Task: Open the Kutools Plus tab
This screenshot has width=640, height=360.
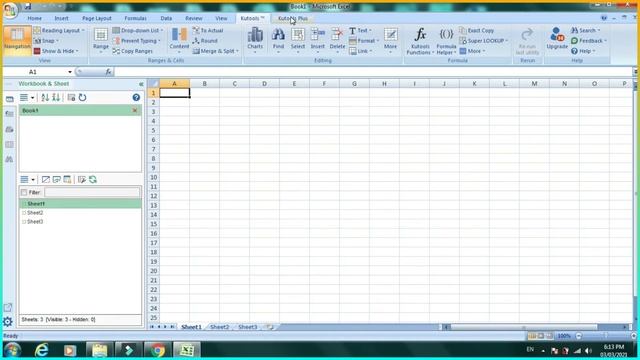Action: pos(293,18)
